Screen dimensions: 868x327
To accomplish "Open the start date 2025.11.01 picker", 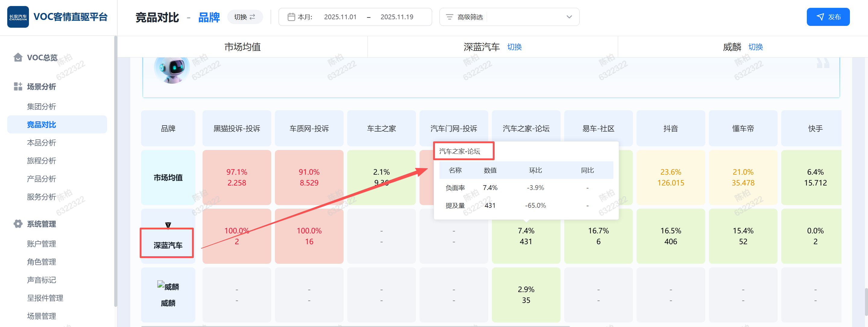I will (x=340, y=17).
